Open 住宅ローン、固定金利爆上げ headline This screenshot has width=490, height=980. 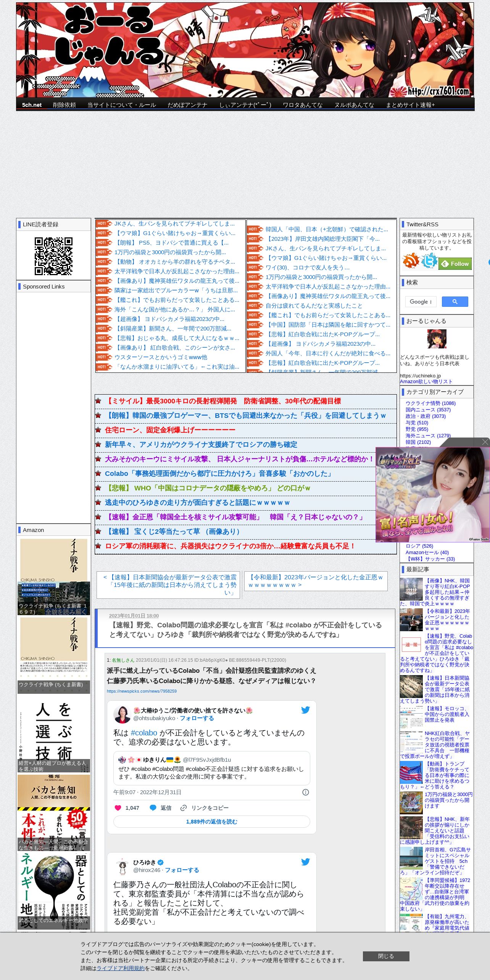click(x=170, y=430)
